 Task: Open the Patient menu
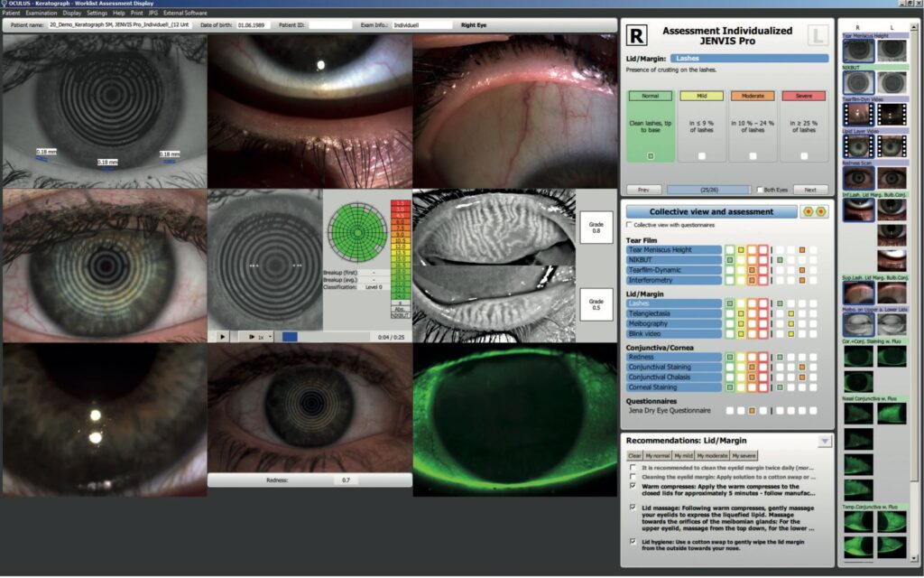click(x=11, y=13)
